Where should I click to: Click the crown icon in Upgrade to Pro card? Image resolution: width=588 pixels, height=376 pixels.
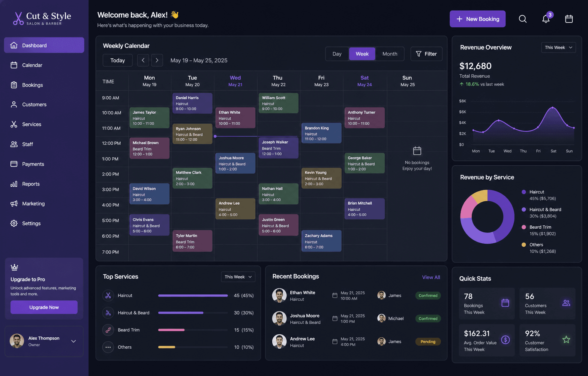(14, 267)
